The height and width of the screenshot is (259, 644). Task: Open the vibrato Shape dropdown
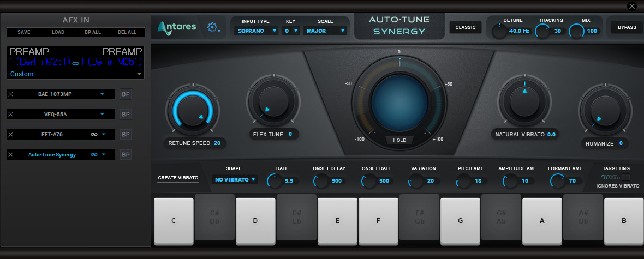235,179
